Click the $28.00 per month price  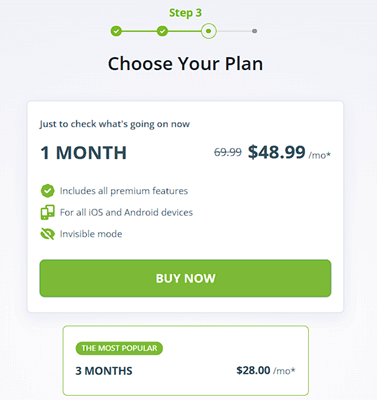click(253, 370)
